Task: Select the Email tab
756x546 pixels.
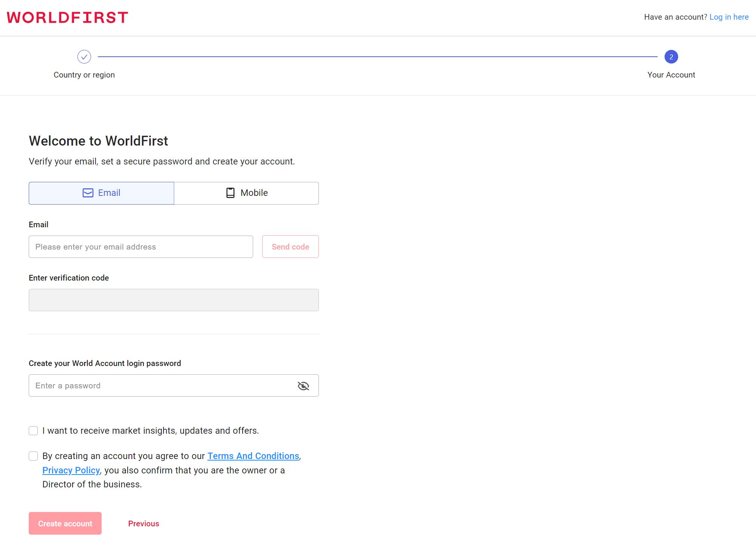Action: point(101,193)
